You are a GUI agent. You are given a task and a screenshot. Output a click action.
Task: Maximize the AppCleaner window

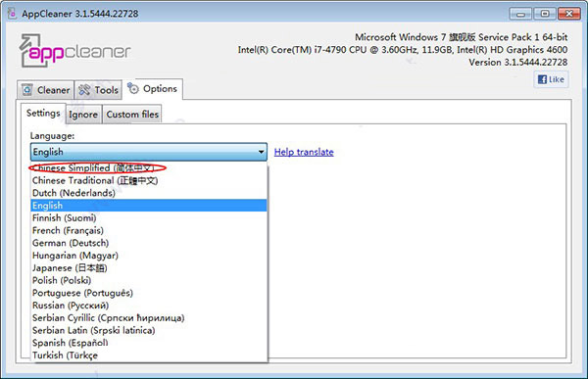[x=545, y=14]
